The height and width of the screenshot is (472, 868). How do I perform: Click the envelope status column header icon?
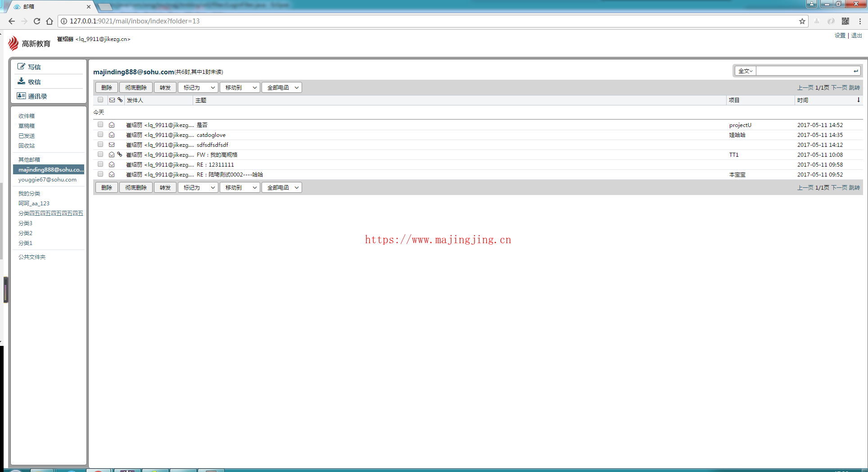(x=112, y=100)
